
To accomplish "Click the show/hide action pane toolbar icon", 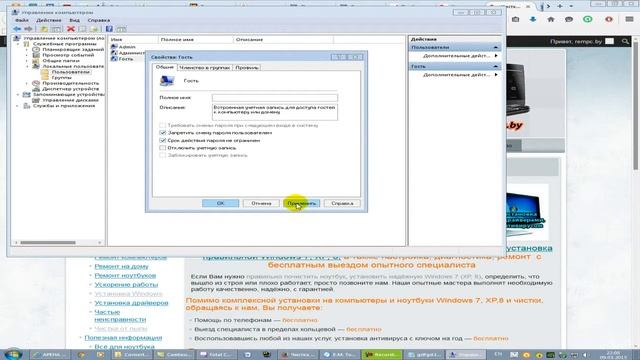I will pos(121,29).
